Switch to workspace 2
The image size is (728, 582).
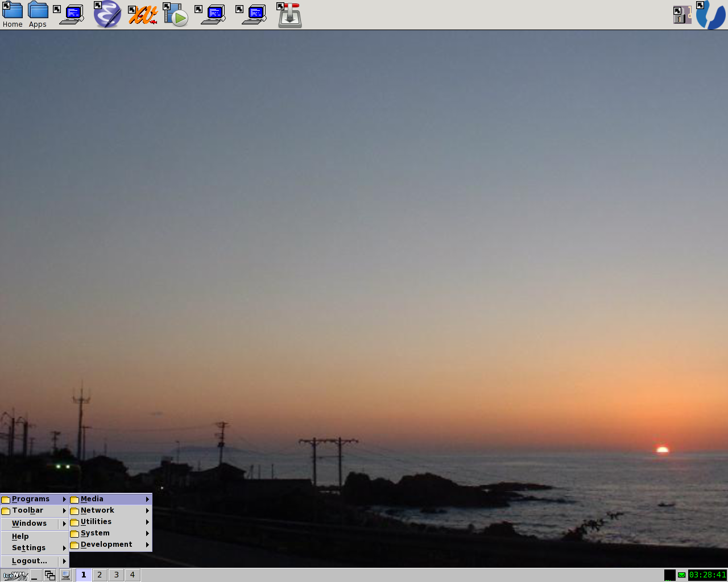(x=100, y=575)
